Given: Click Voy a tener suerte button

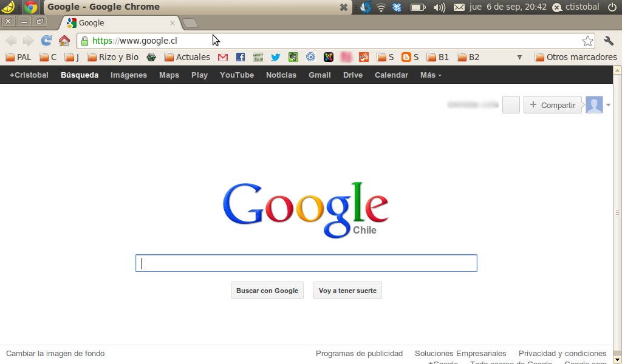Looking at the screenshot, I should [x=347, y=291].
